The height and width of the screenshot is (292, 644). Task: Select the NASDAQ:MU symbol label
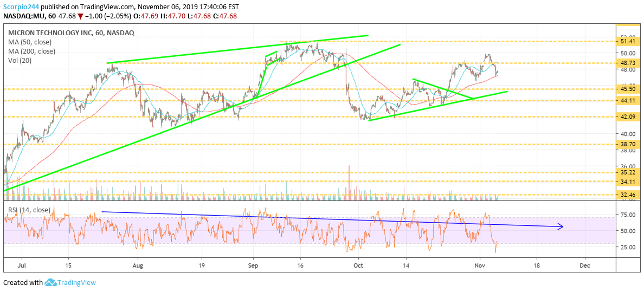[x=24, y=16]
